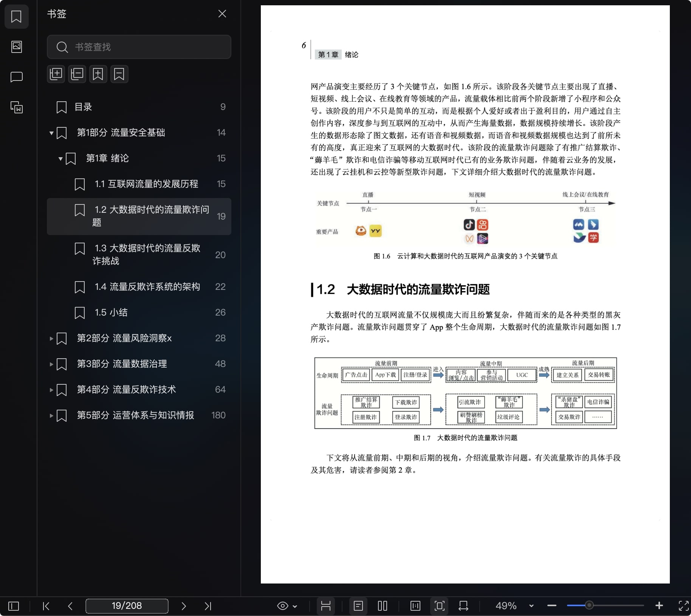691x616 pixels.
Task: Go to 1.3 大数据时代的流量反欺诈挑战 bookmark
Action: pos(139,255)
